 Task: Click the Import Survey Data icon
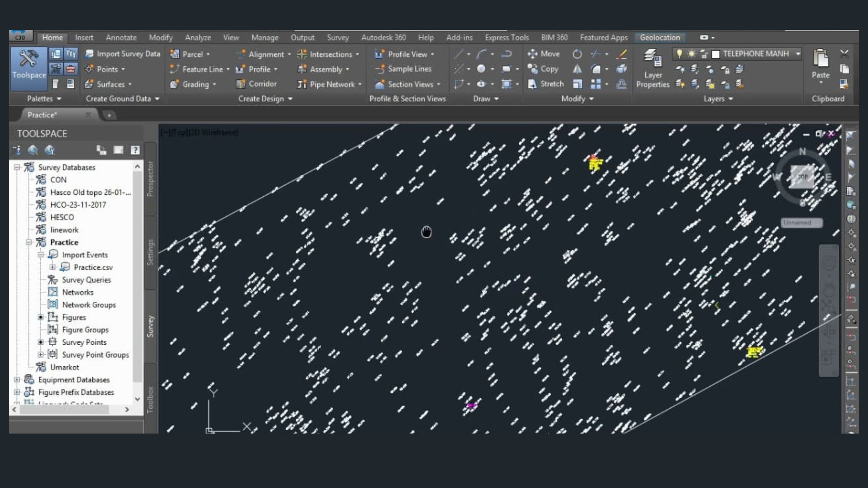click(90, 54)
